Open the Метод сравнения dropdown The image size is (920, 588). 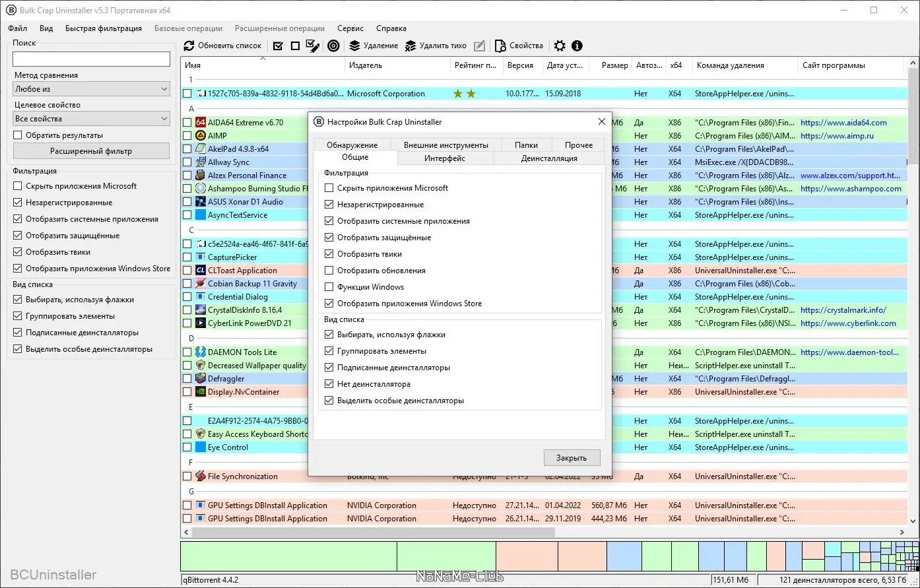point(92,89)
